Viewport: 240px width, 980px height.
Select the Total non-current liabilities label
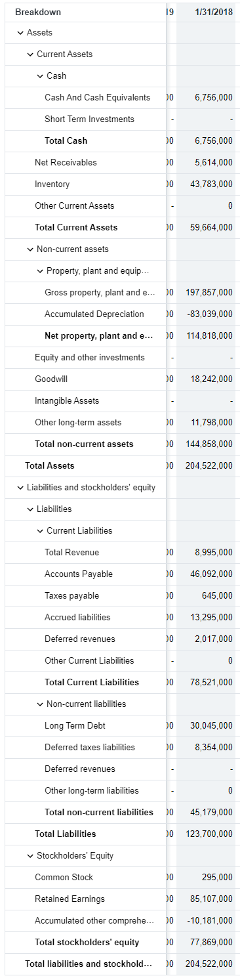point(99,812)
